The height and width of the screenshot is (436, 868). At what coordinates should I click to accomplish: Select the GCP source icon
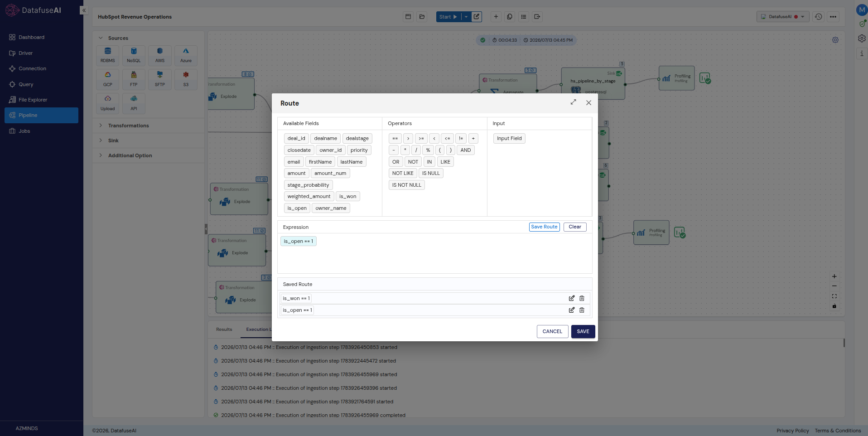(x=108, y=79)
